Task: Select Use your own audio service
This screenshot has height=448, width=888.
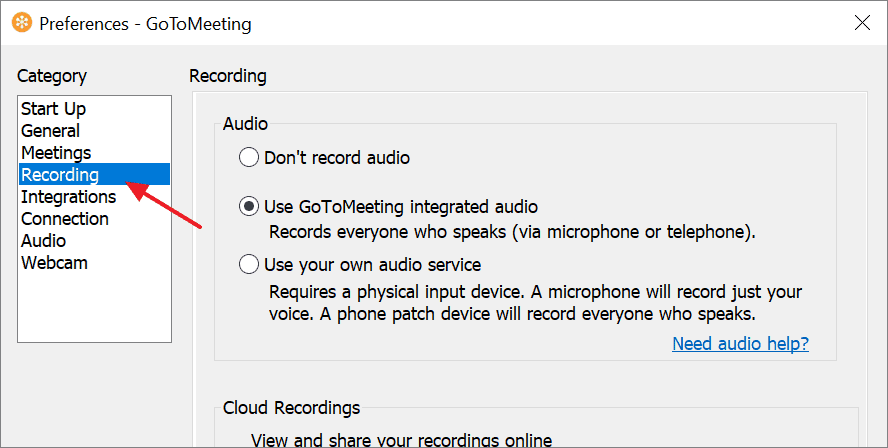Action: point(248,265)
